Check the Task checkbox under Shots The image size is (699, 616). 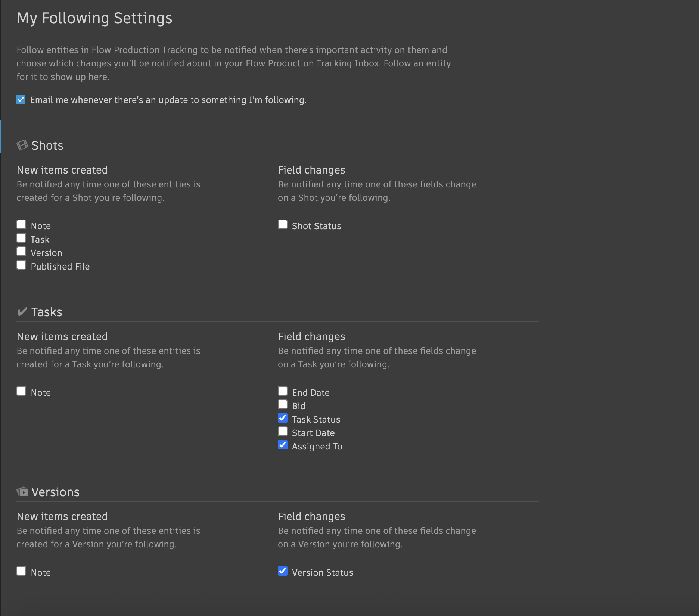pyautogui.click(x=21, y=238)
